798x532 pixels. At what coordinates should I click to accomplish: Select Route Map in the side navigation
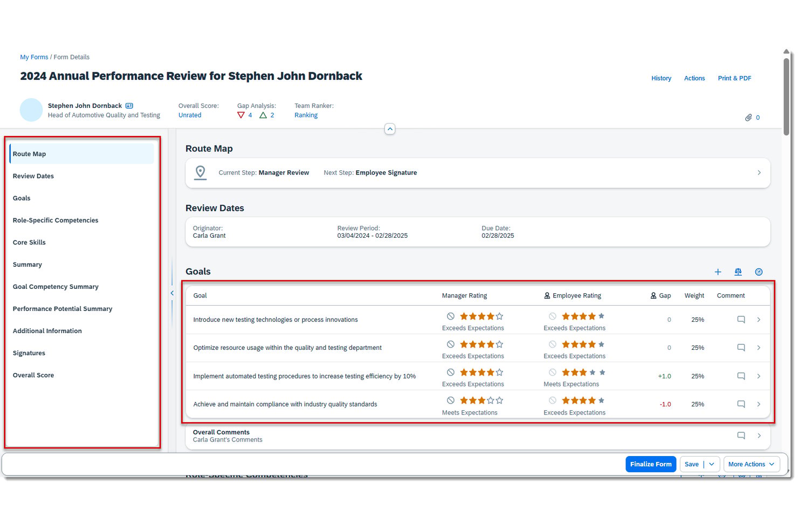pyautogui.click(x=82, y=154)
